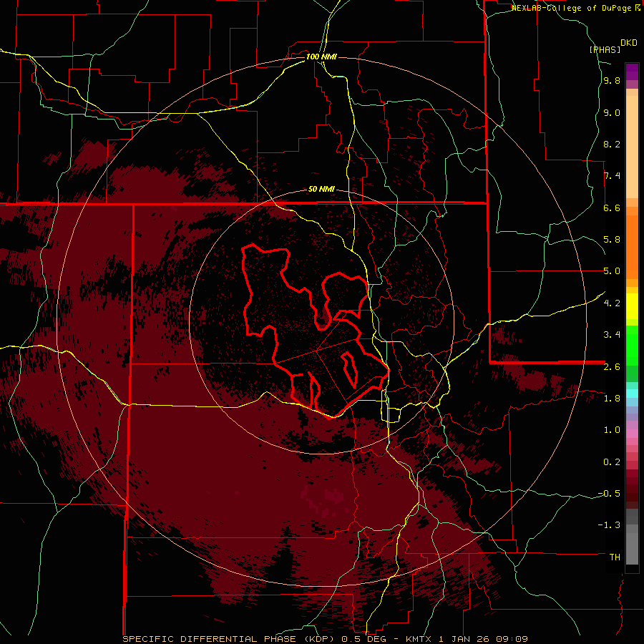The width and height of the screenshot is (644, 644).
Task: Click the [PHAS] unit label
Action: pos(605,49)
